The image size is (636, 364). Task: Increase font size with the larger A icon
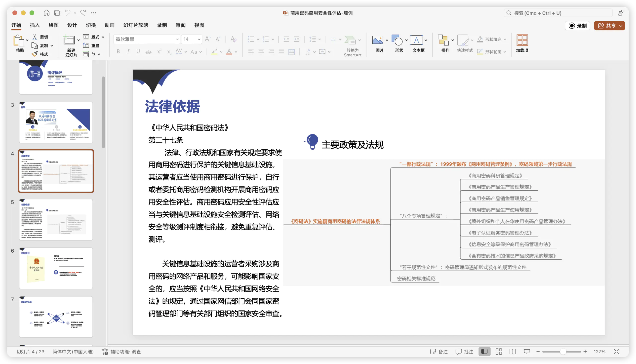(x=207, y=39)
